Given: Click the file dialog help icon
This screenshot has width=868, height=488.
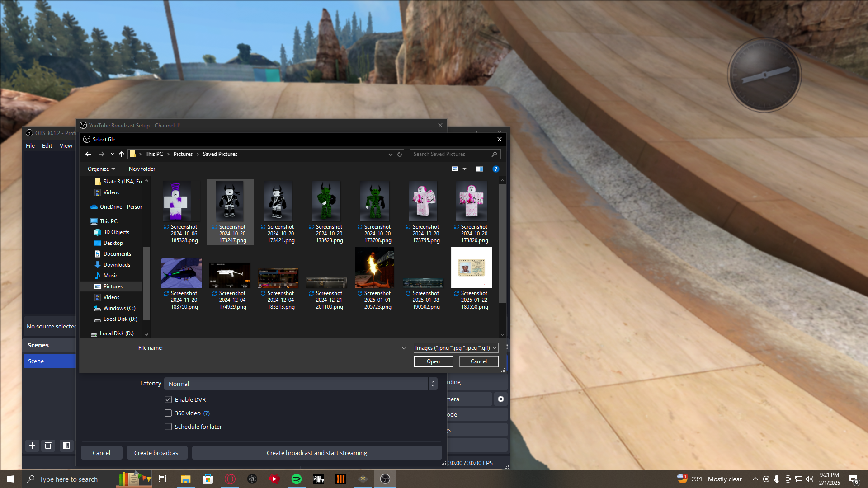Looking at the screenshot, I should (496, 169).
